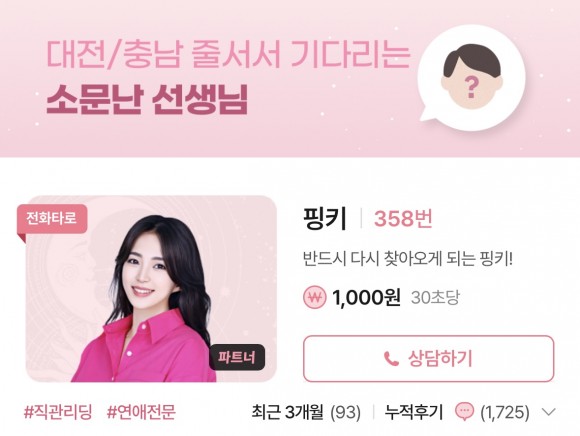Click the 소문난 선생님 banner title
The image size is (580, 436).
[x=147, y=101]
